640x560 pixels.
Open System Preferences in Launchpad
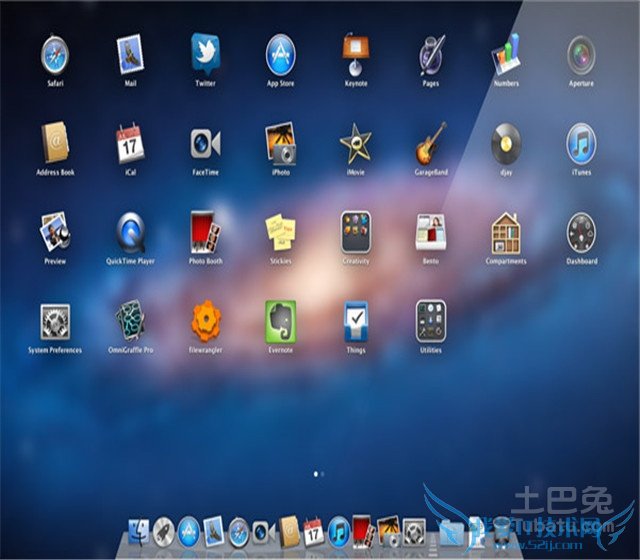(x=55, y=321)
